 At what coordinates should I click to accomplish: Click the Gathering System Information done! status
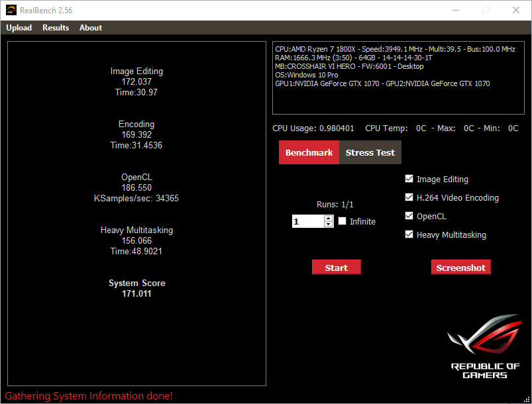point(89,396)
